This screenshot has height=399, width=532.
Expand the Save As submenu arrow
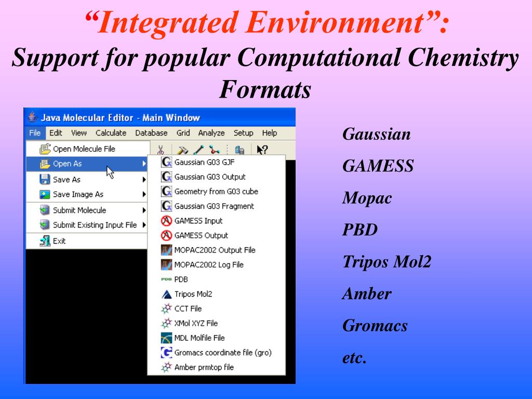[144, 179]
